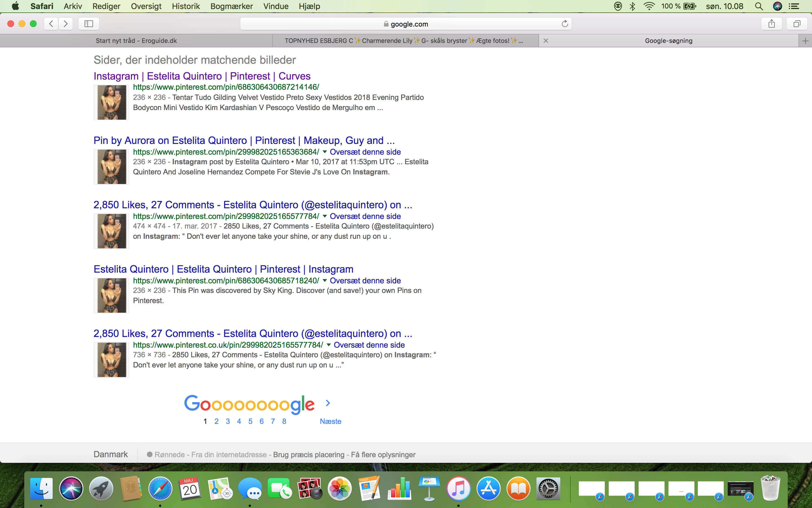Screen dimensions: 812x508
Task: Open Pages in the Dock
Action: [x=369, y=488]
